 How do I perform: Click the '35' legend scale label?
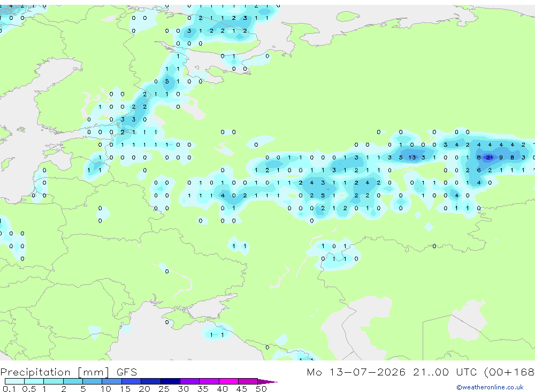click(203, 389)
